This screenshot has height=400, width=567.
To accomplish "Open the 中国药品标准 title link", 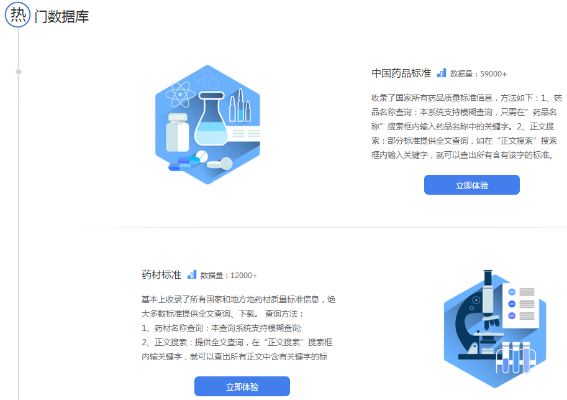I will pos(401,73).
